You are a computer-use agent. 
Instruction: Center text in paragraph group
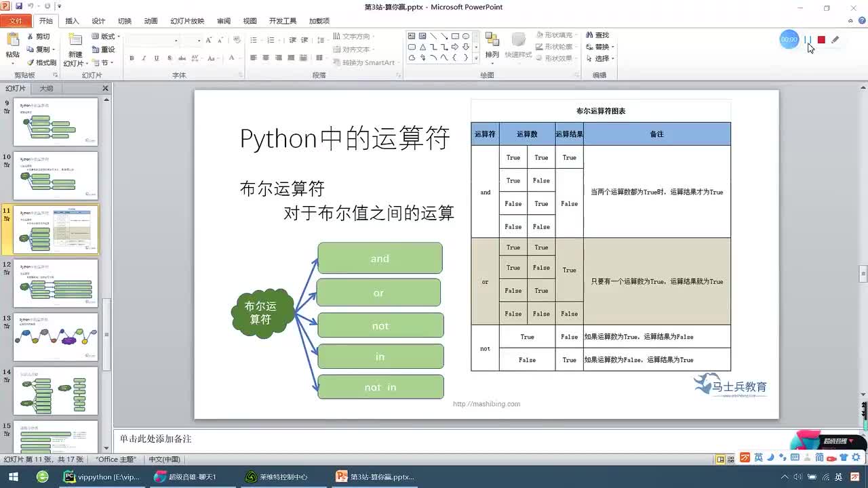(x=265, y=58)
